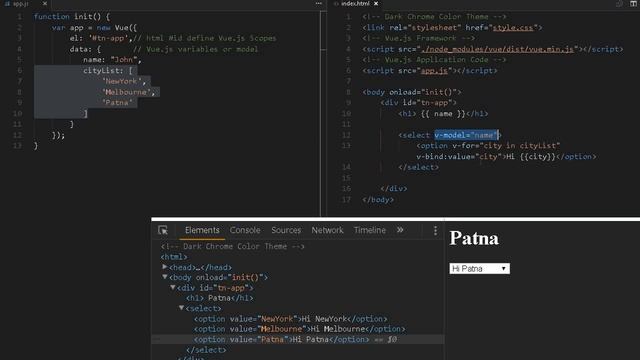Click the Patna heading in the page preview
The image size is (640, 360).
point(474,238)
